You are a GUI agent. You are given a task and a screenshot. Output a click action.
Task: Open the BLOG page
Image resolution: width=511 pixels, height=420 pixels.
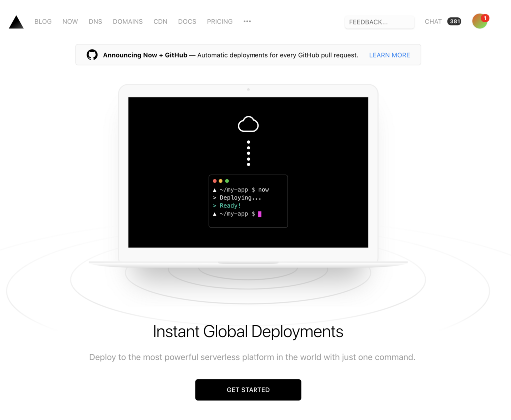point(43,22)
